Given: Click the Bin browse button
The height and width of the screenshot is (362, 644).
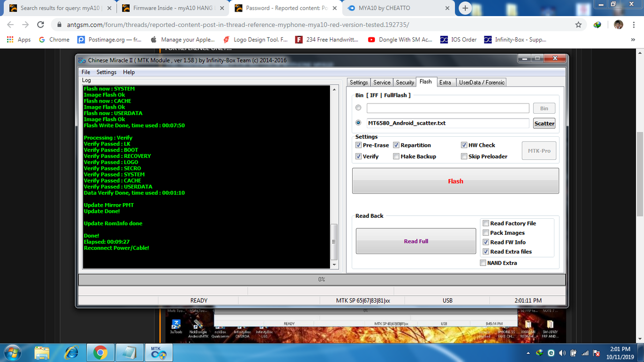Looking at the screenshot, I should [x=544, y=108].
